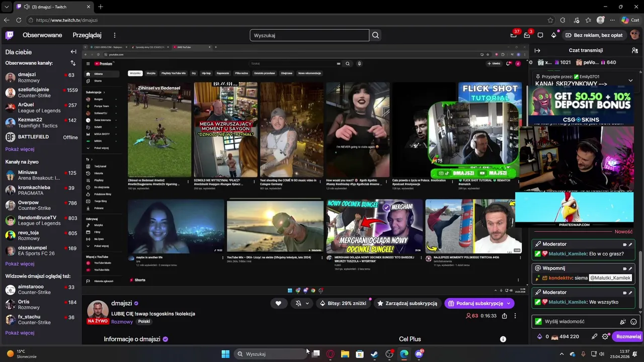Click Zarządzaj subskrypcją button

(408, 303)
